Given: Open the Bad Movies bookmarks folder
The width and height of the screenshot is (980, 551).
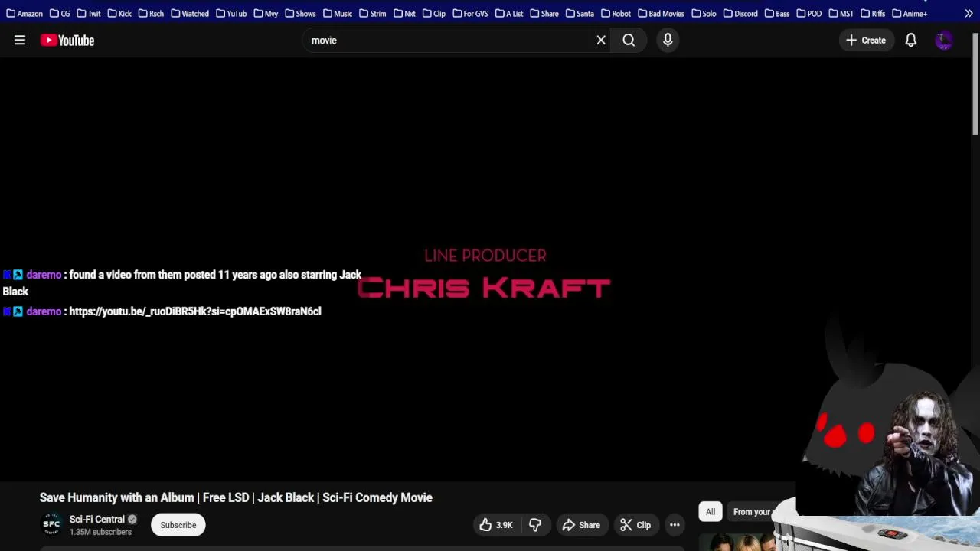Looking at the screenshot, I should tap(661, 14).
